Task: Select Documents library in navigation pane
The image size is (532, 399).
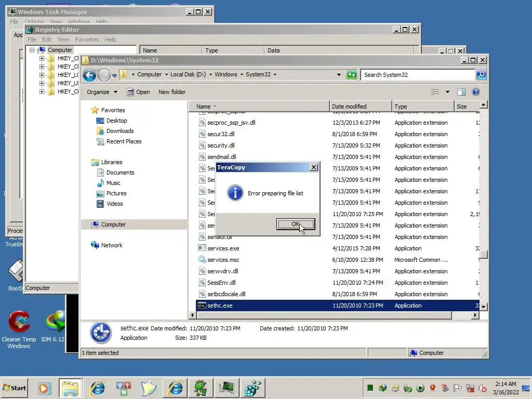Action: (120, 172)
